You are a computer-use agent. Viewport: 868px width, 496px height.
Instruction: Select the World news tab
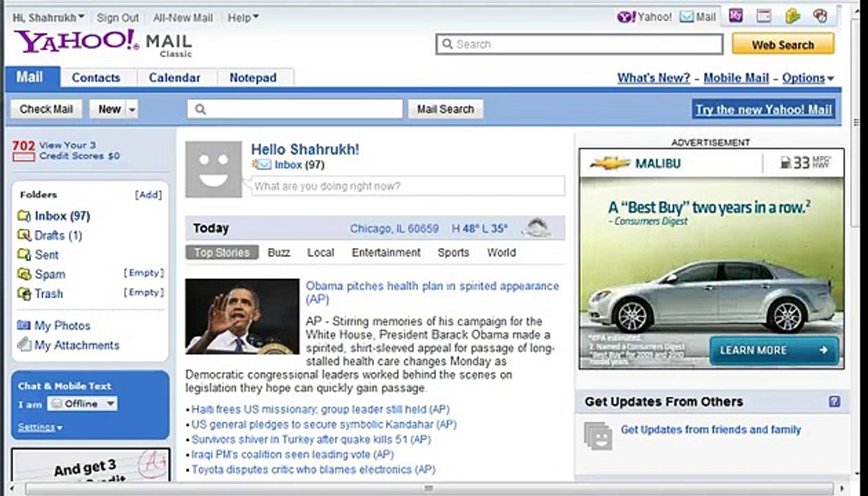point(502,253)
